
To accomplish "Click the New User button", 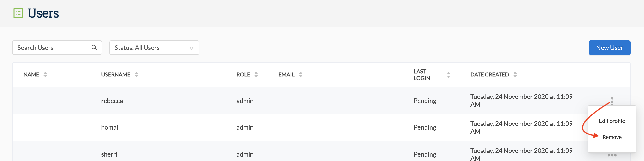I will click(x=609, y=47).
